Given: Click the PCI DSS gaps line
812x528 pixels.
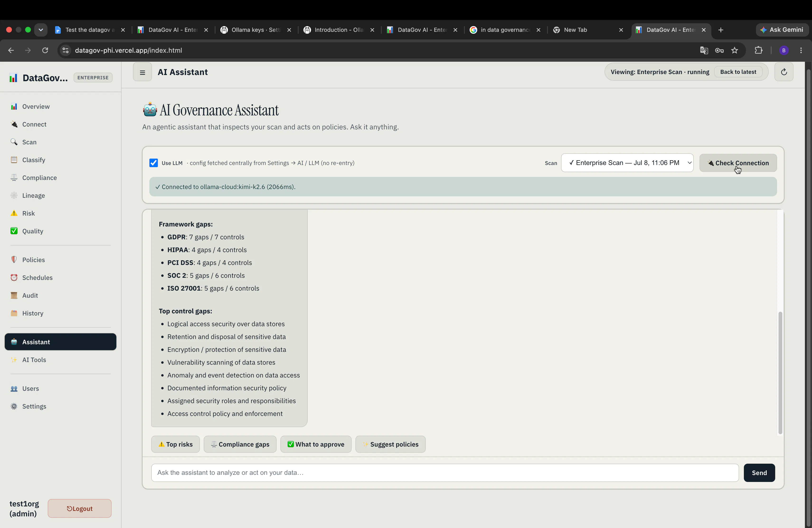Looking at the screenshot, I should point(209,263).
